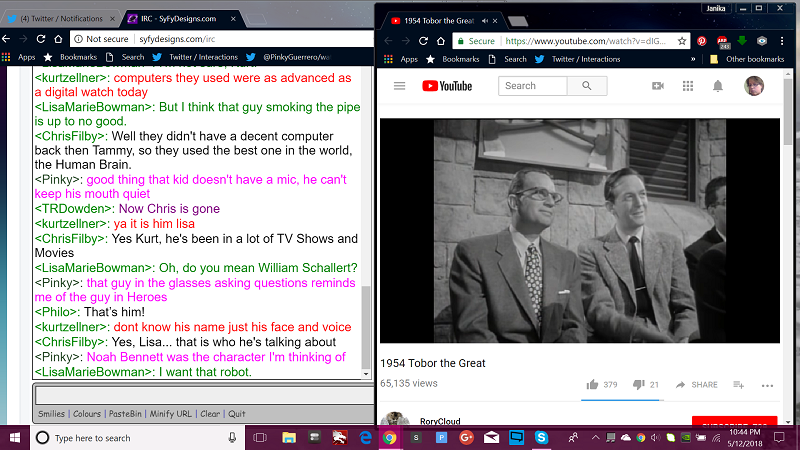Expand hidden bookmarks chevron in YouTube window
This screenshot has width=800, height=450.
coord(693,59)
